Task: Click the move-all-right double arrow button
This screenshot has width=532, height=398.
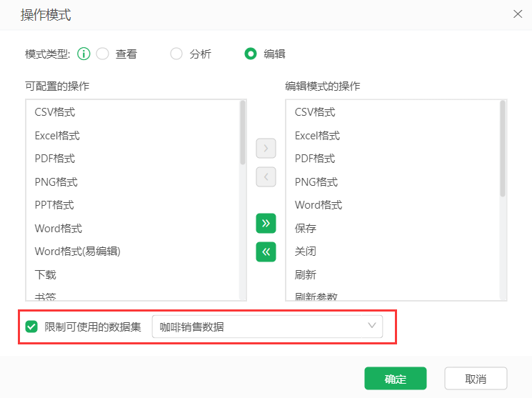Action: point(266,224)
